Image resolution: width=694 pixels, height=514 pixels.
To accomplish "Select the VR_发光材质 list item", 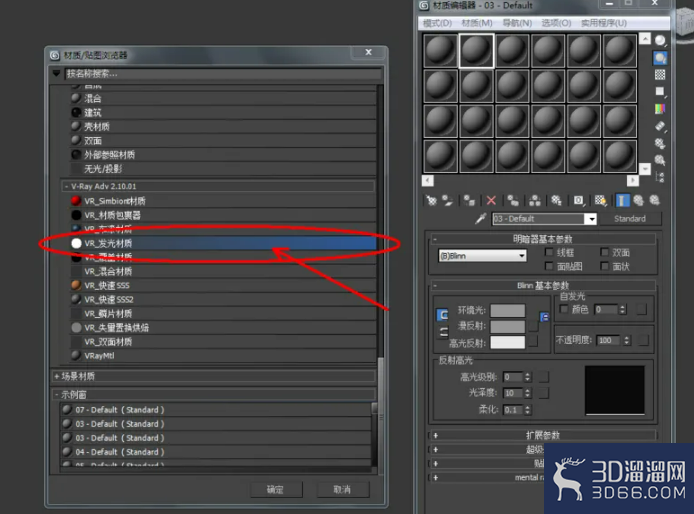I will pos(223,243).
